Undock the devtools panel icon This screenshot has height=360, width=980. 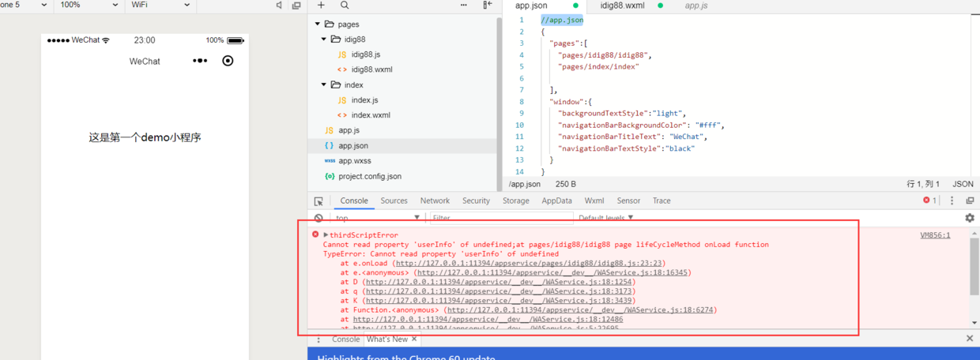[970, 201]
